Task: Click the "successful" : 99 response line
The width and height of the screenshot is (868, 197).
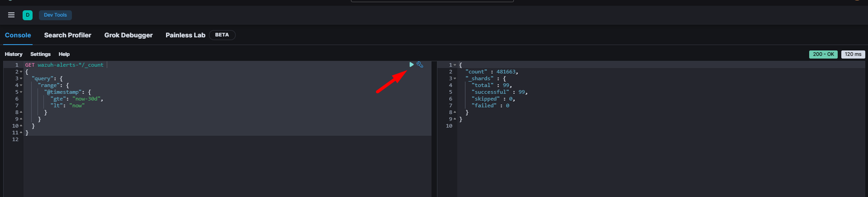Action: pos(500,92)
